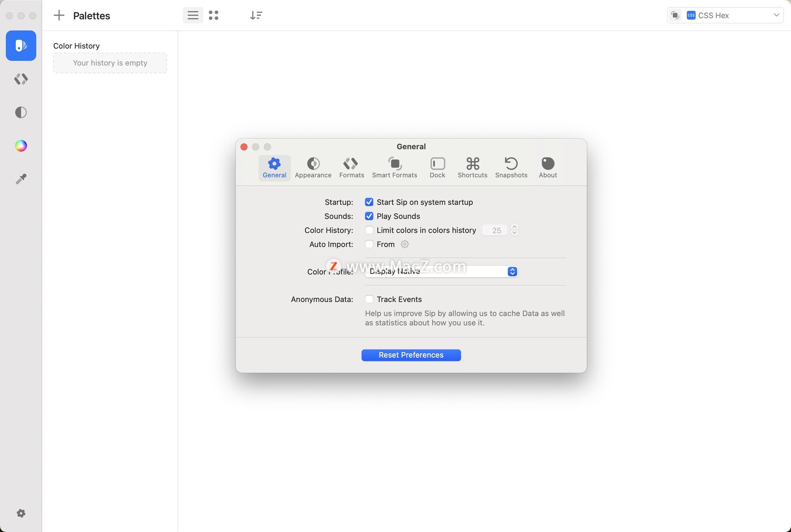
Task: Open the Dock preferences tab
Action: pos(437,168)
